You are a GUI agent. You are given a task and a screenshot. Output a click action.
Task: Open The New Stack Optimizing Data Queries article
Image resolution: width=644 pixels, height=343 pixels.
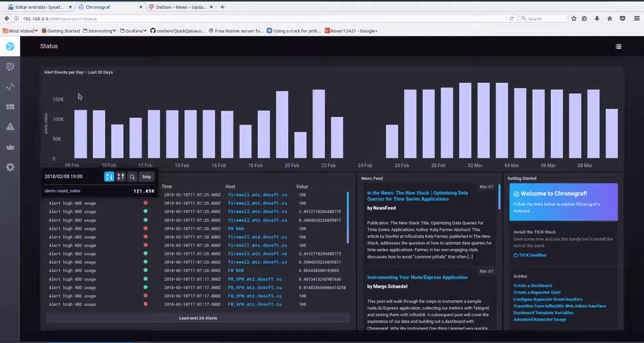[418, 196]
